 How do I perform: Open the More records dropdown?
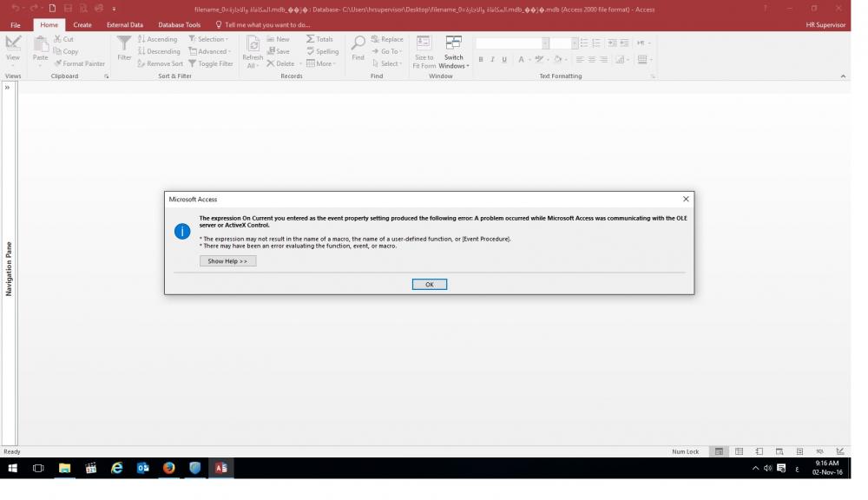tap(322, 63)
